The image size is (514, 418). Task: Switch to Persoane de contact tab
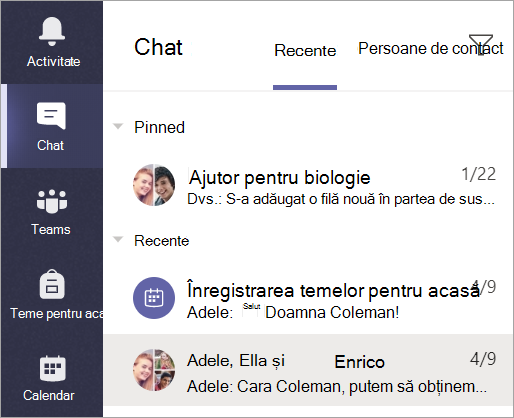pos(430,49)
